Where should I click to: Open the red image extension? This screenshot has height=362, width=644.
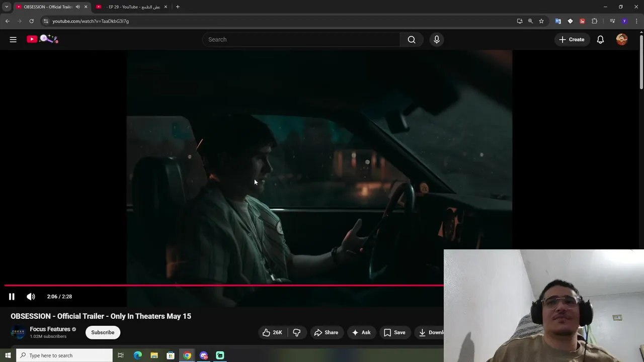(x=582, y=21)
